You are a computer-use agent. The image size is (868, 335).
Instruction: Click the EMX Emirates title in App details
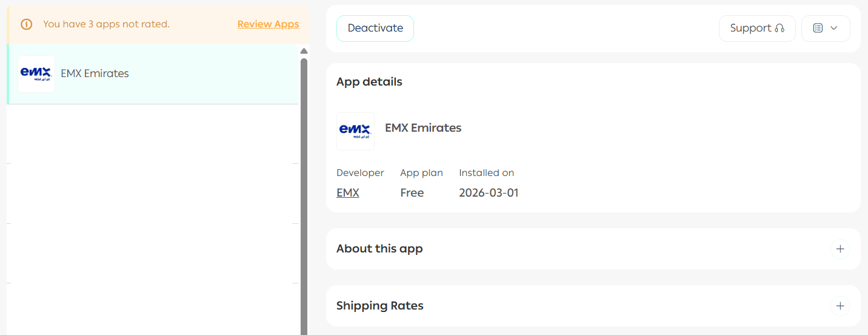pos(423,128)
